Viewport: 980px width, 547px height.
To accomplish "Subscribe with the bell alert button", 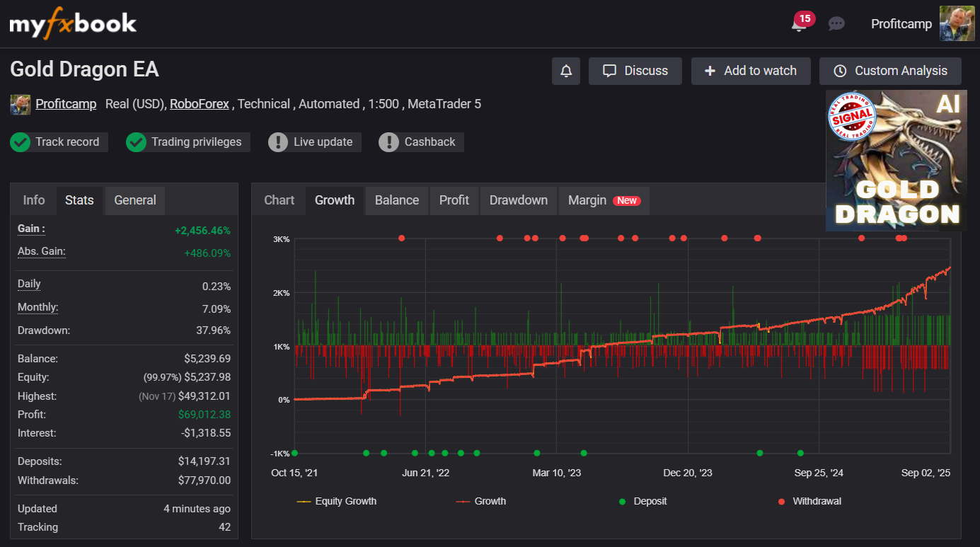I will pos(566,71).
